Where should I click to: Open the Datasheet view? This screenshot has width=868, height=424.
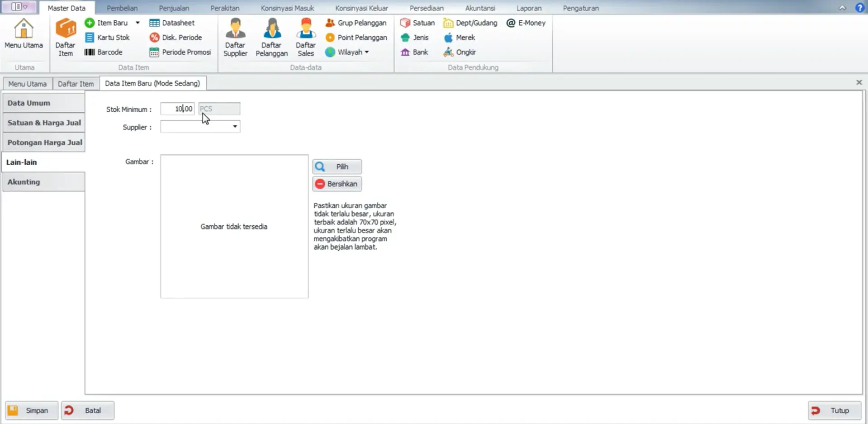point(172,23)
